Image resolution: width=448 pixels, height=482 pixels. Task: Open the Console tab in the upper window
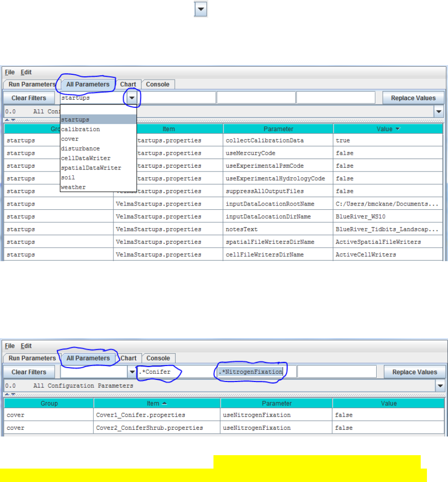(157, 84)
